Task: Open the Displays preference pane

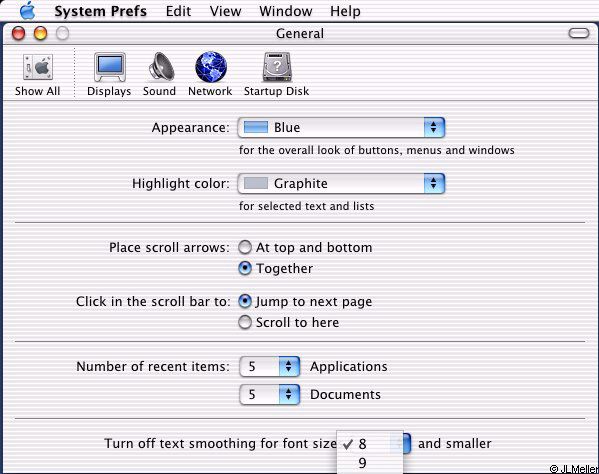Action: click(x=109, y=74)
